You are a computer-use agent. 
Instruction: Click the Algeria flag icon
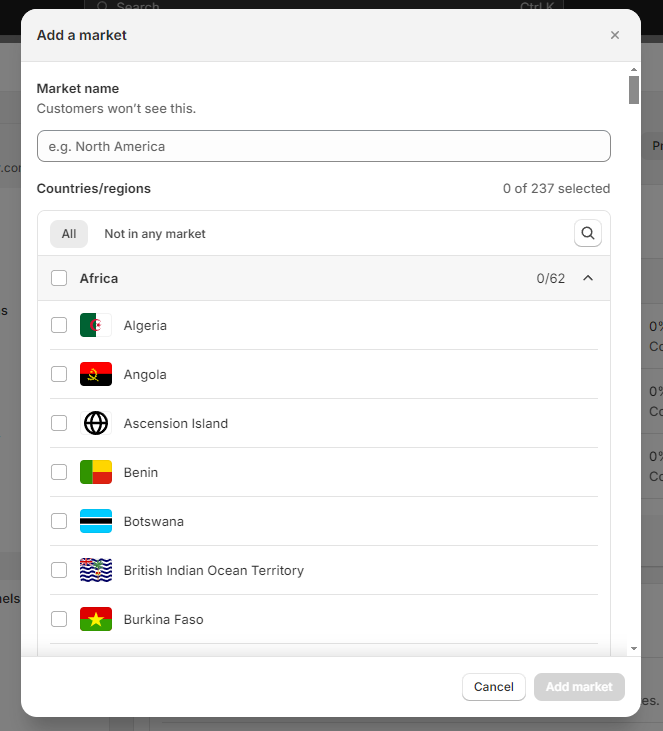click(96, 325)
